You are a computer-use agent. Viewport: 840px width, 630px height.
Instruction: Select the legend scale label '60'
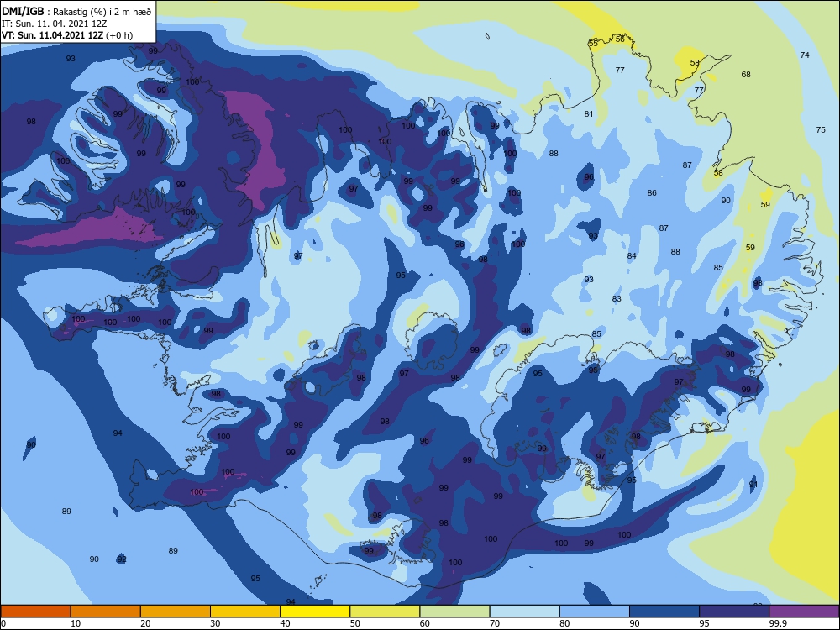[425, 623]
